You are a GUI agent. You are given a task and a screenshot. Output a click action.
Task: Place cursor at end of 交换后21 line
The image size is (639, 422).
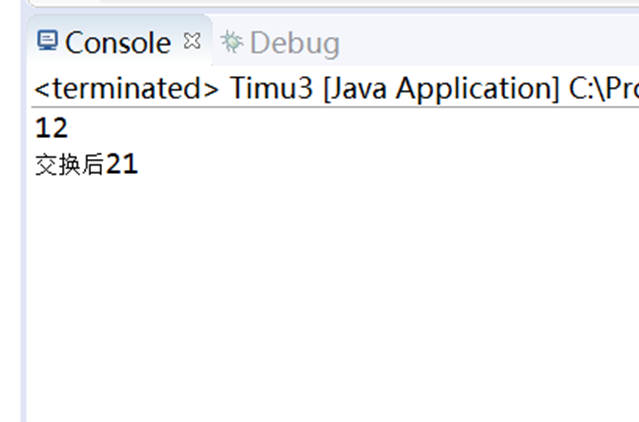[x=139, y=164]
